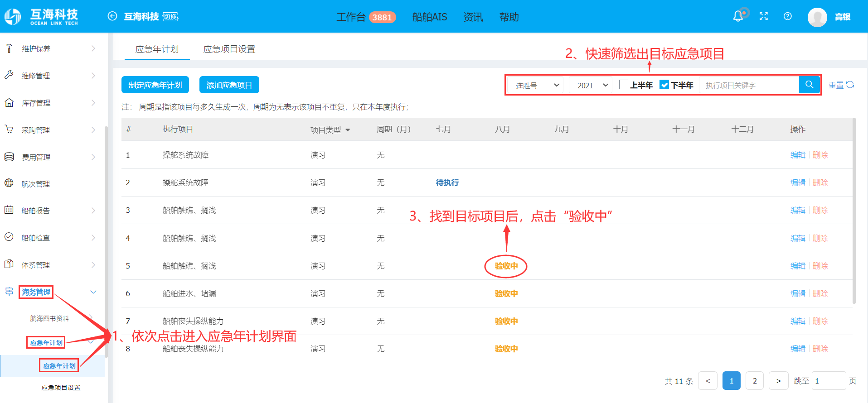Viewport: 868px width, 403px height.
Task: Click the 3881 workbench badge
Action: [382, 17]
